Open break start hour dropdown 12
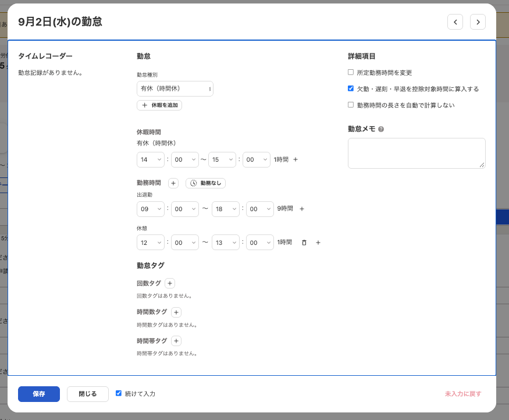The width and height of the screenshot is (509, 420). click(151, 243)
